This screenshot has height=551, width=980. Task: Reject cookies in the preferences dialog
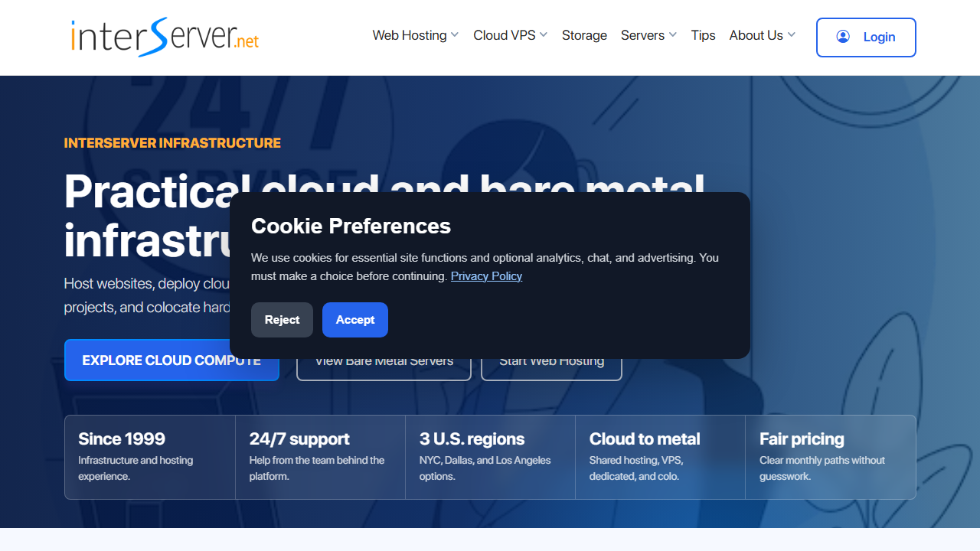(x=282, y=320)
